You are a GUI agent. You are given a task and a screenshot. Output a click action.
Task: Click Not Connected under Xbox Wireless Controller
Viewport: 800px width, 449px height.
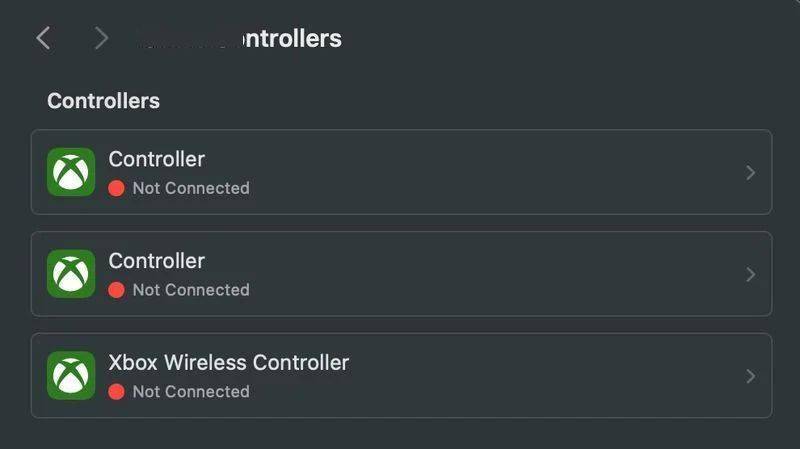click(191, 392)
